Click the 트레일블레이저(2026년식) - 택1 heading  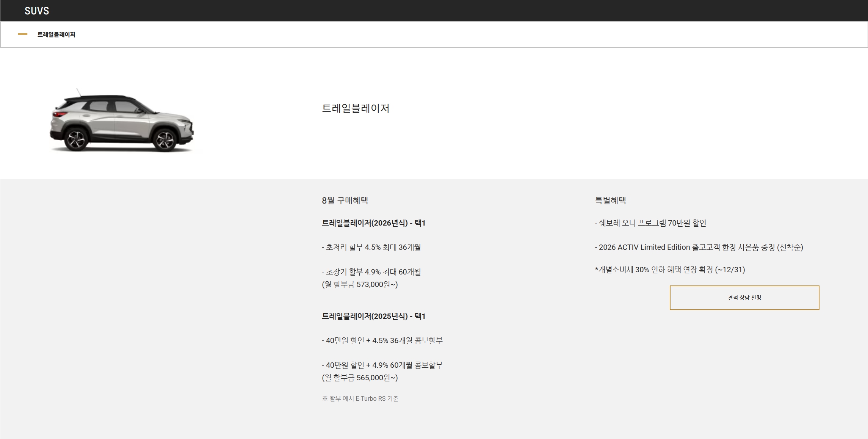pos(373,223)
